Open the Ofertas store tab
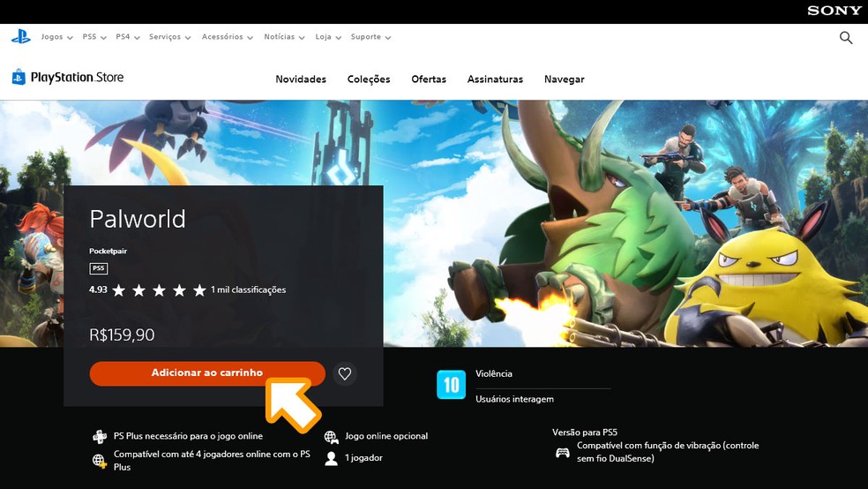Screen dimensions: 868x489 [429, 79]
